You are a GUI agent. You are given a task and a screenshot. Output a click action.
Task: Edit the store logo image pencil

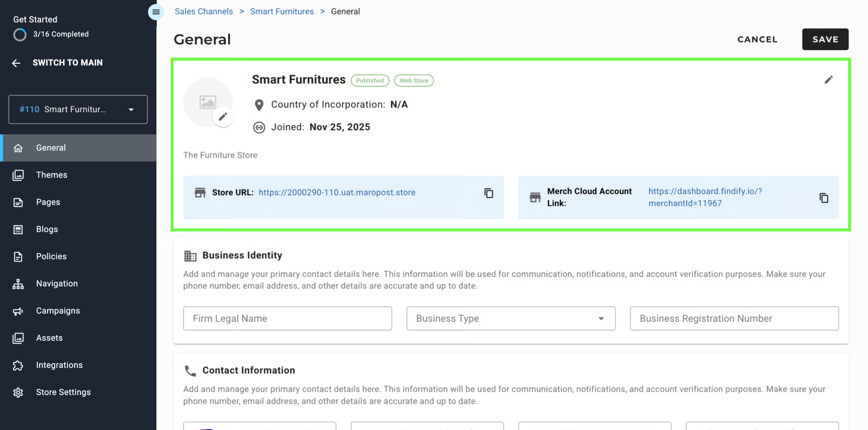[x=223, y=117]
